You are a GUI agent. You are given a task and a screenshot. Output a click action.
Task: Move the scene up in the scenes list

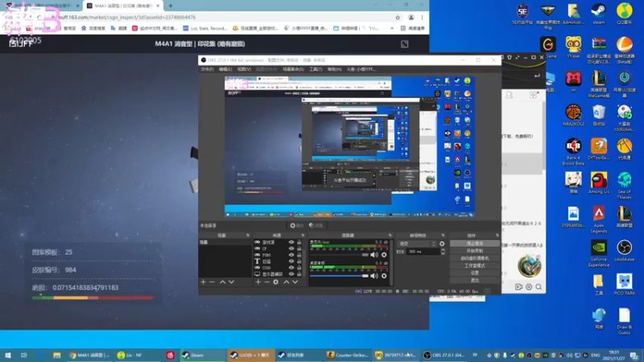(223, 282)
